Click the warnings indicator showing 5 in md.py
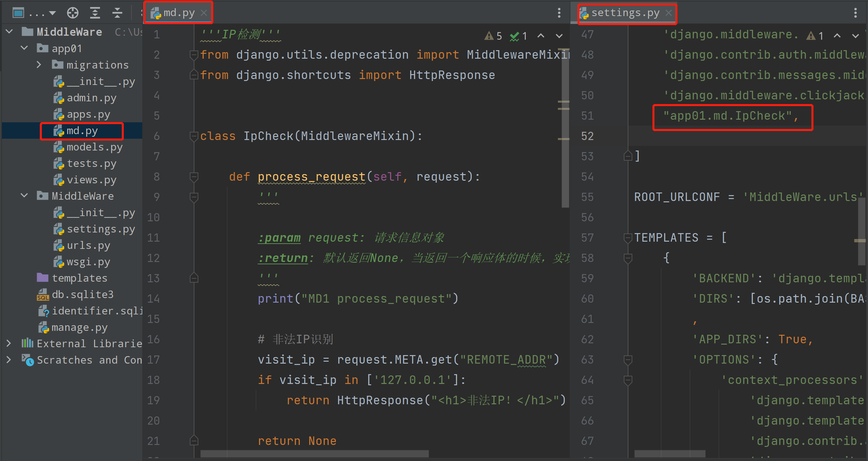Screen dimensions: 868x461 point(493,36)
